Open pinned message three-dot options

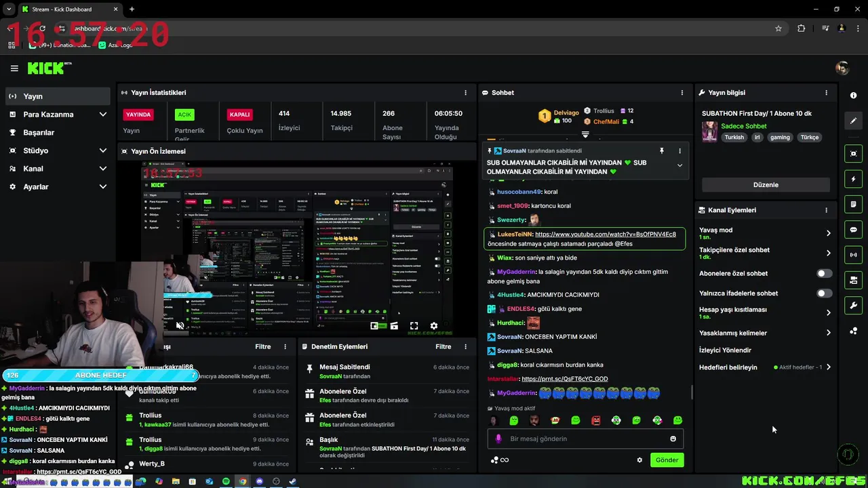pyautogui.click(x=679, y=150)
